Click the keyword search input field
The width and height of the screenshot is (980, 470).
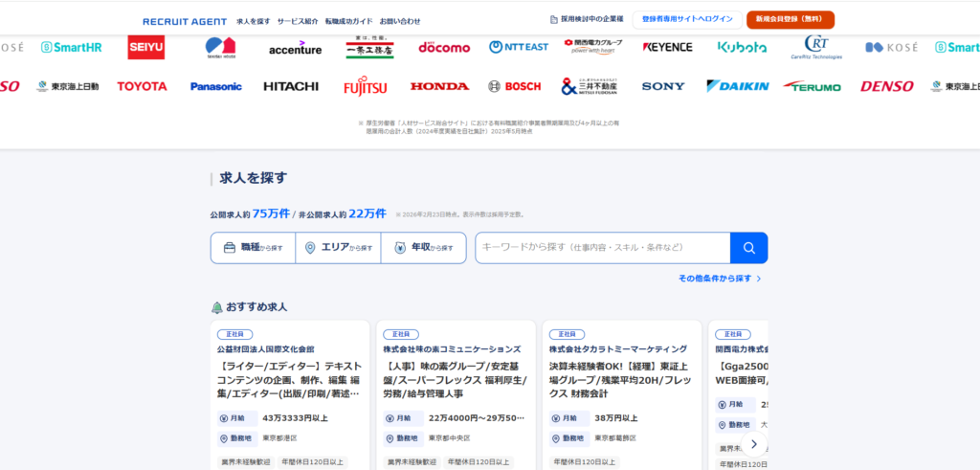pos(602,248)
